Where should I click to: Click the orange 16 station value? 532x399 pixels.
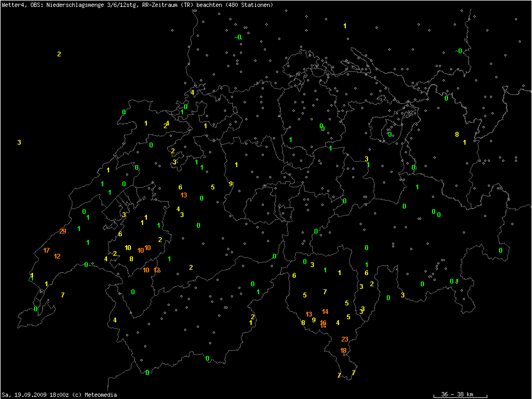pos(323,323)
